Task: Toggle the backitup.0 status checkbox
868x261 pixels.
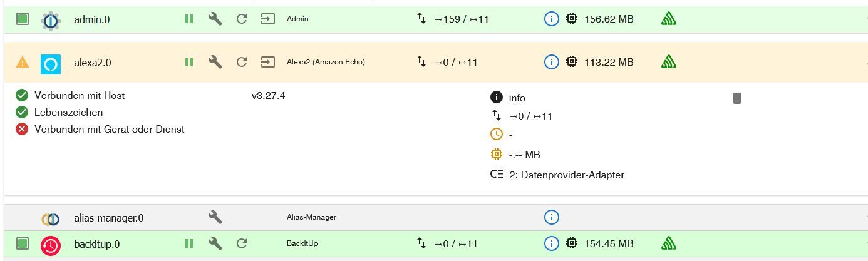Action: 23,243
